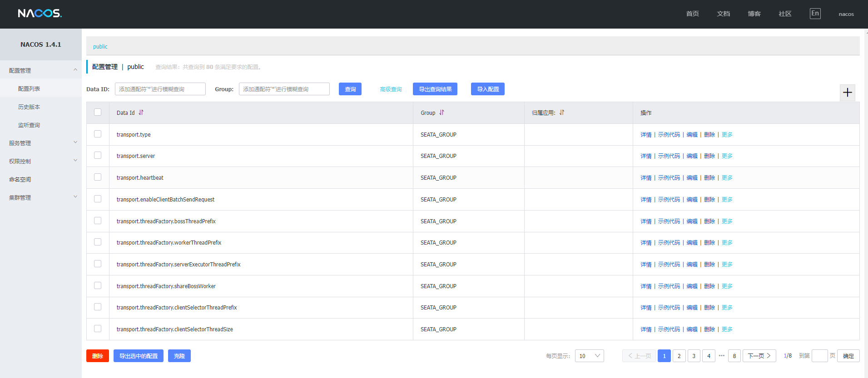Click the blue 查询 search button
Screen dimensions: 868x378
click(350, 89)
